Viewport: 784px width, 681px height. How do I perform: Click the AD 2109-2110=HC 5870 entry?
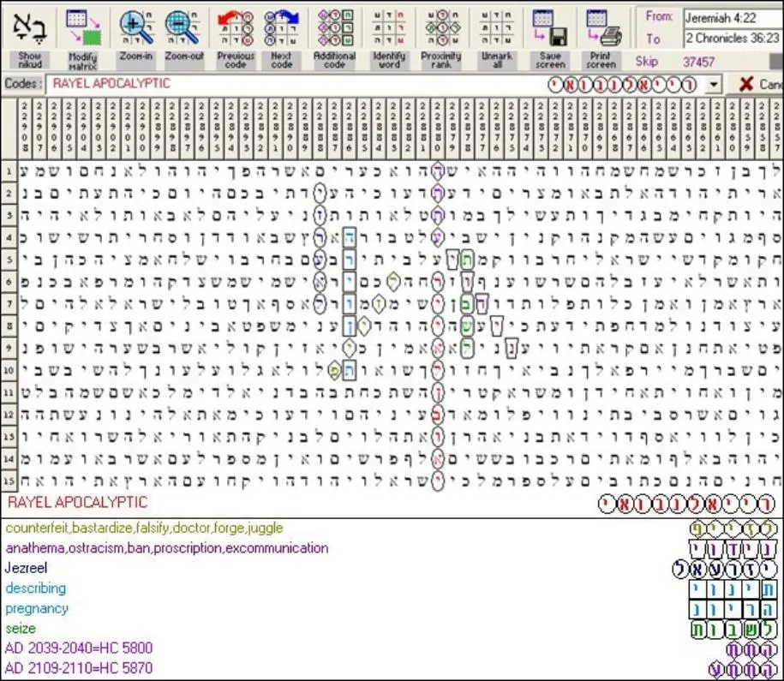click(x=79, y=668)
